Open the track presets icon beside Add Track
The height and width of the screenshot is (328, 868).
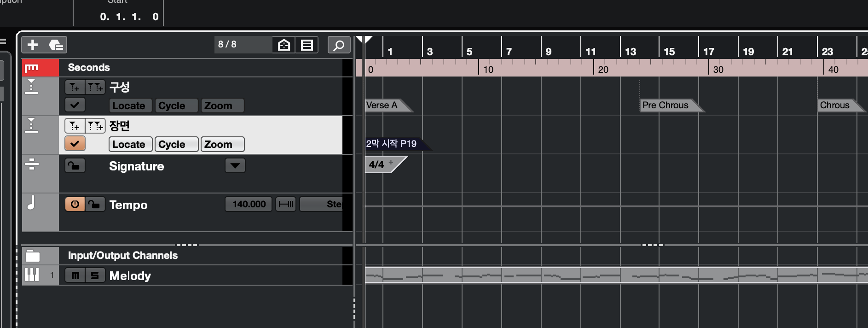(x=56, y=45)
